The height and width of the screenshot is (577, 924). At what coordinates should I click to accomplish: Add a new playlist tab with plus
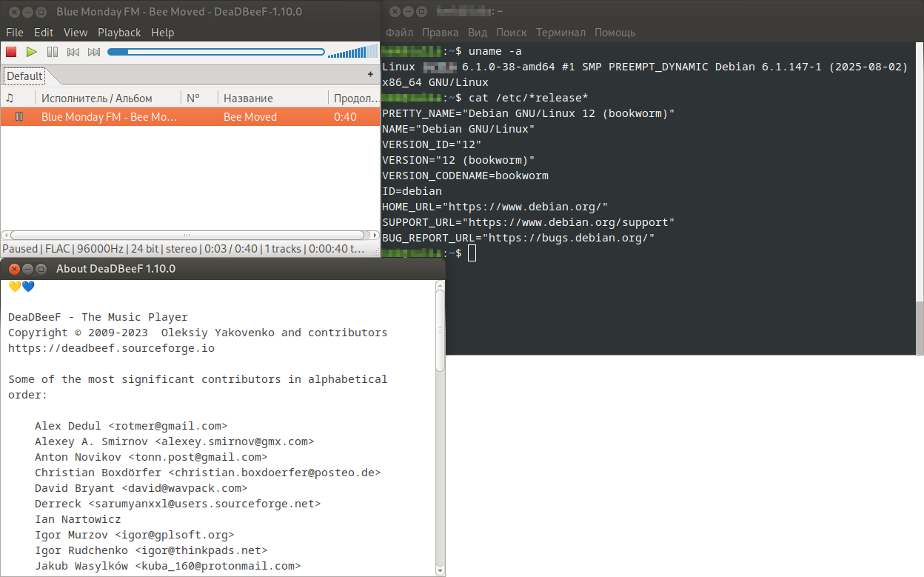pyautogui.click(x=370, y=75)
